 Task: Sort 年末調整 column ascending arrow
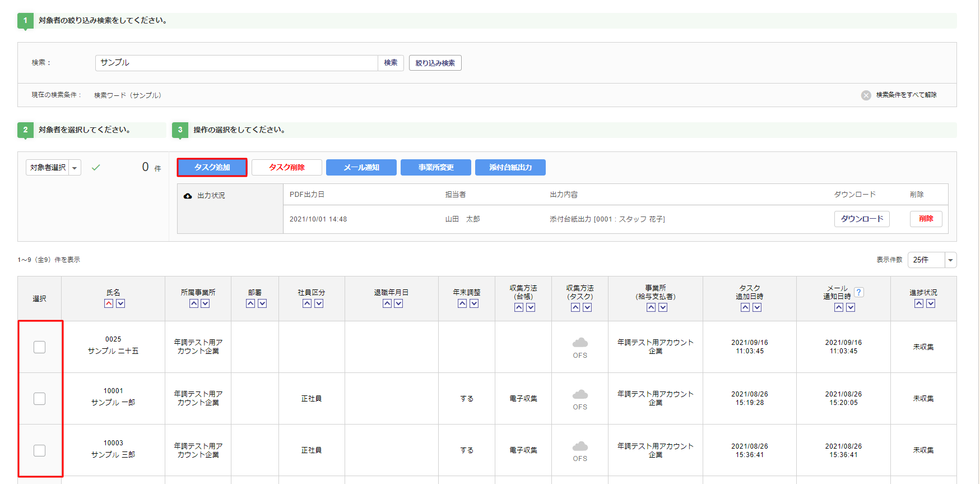point(462,303)
